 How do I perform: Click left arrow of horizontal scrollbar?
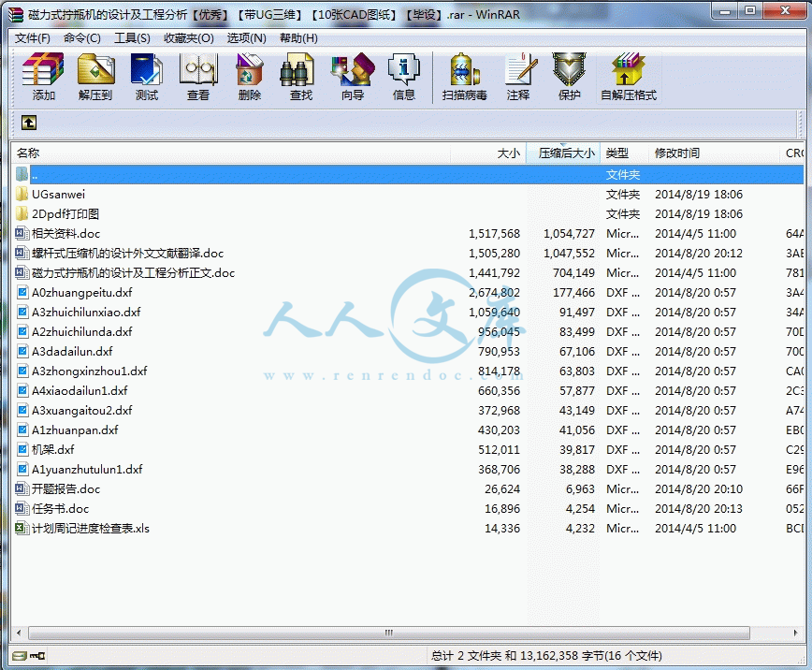coord(19,633)
